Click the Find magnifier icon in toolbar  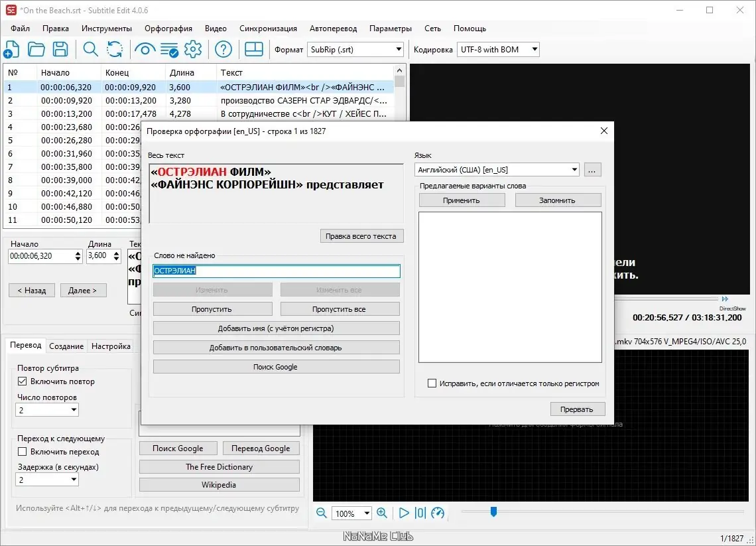click(91, 49)
